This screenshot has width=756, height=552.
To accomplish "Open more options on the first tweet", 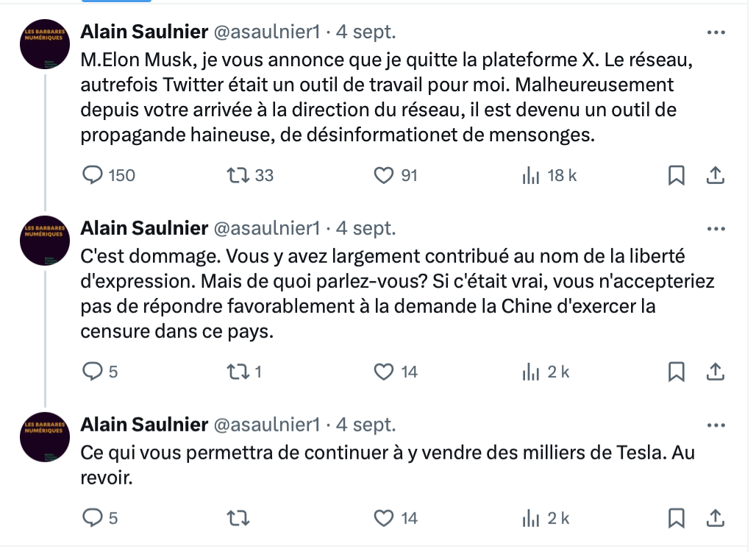I will click(716, 32).
